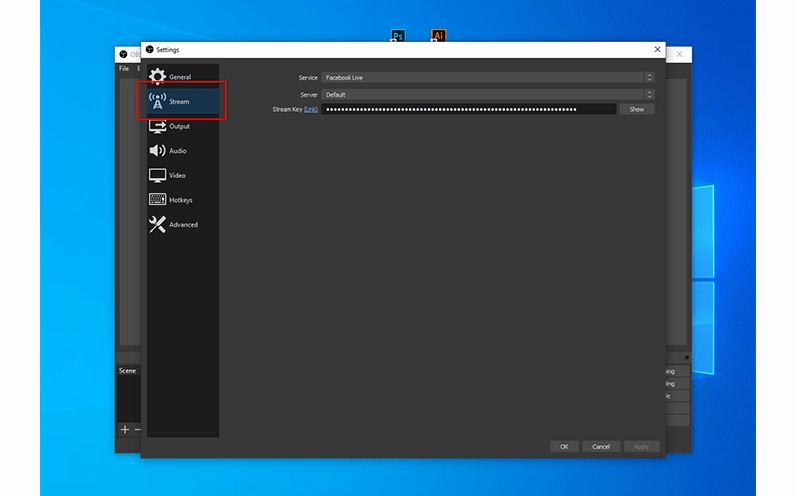Add a scene with the plus icon
The width and height of the screenshot is (796, 496).
click(x=125, y=429)
